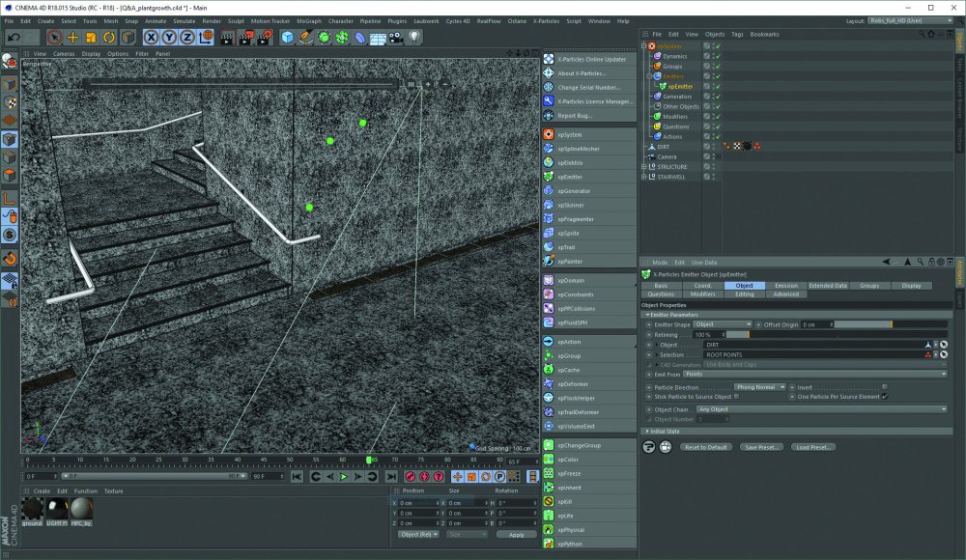Toggle the Y-axis lock
This screenshot has width=966, height=560.
pos(169,38)
